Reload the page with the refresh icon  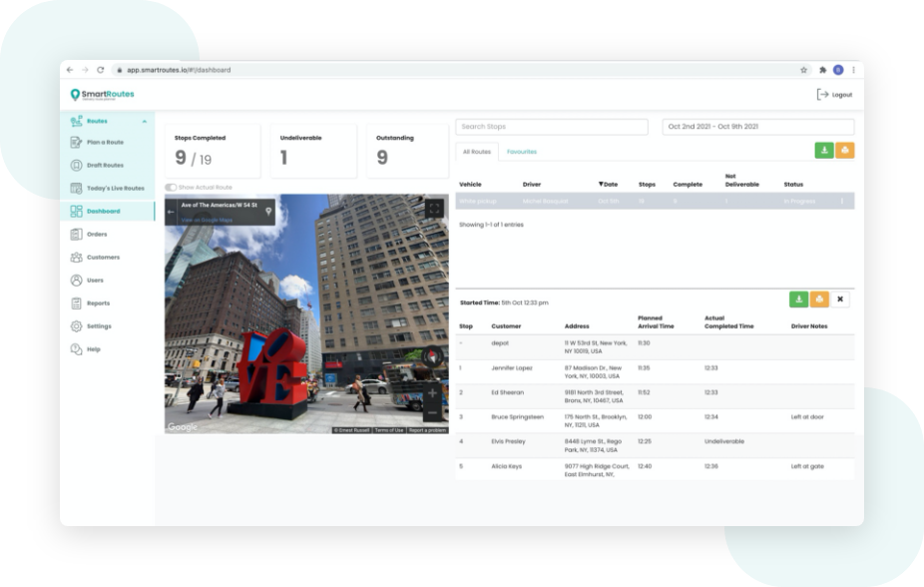click(x=101, y=70)
